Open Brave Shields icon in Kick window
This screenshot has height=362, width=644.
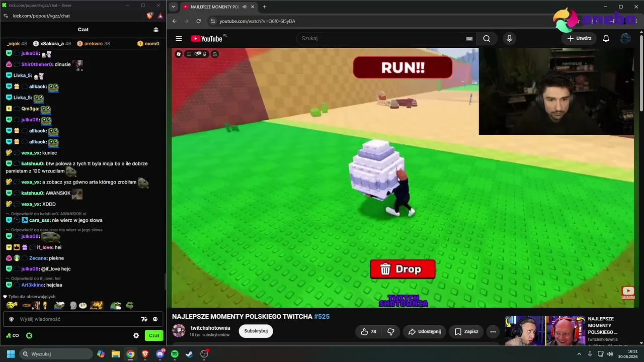pos(150,16)
